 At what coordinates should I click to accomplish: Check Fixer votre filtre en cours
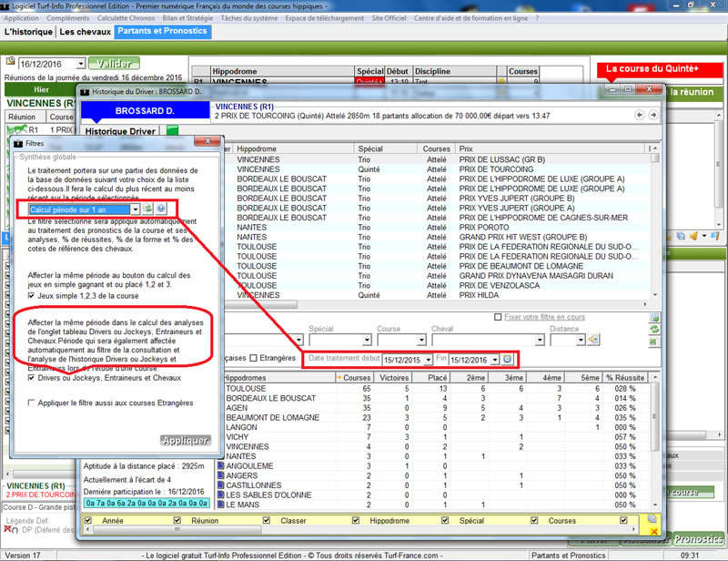click(x=497, y=317)
